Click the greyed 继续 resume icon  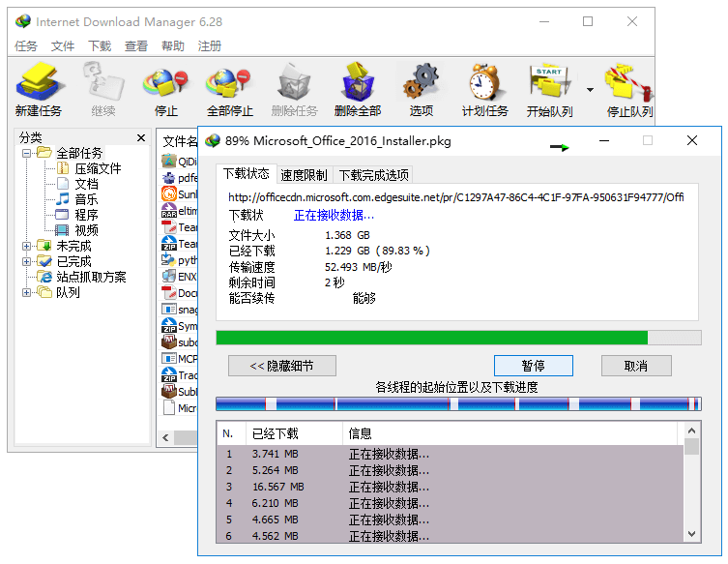103,81
